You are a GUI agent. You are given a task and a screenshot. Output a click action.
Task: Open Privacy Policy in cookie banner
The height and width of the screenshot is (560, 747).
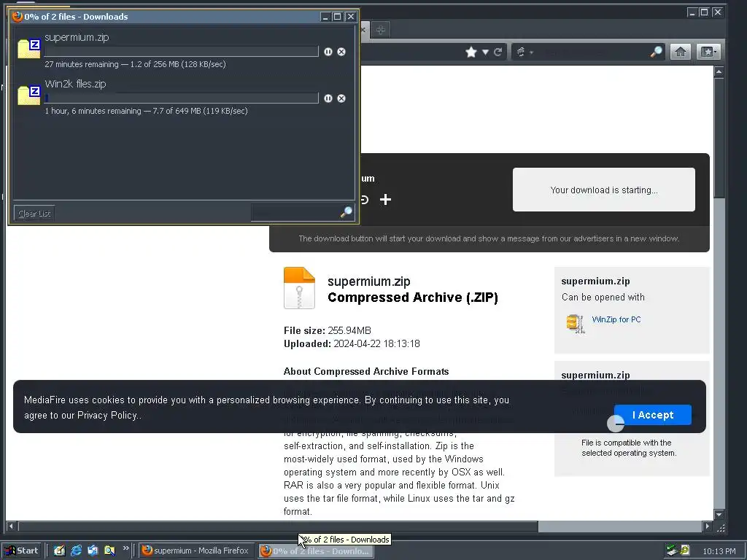[x=109, y=415]
